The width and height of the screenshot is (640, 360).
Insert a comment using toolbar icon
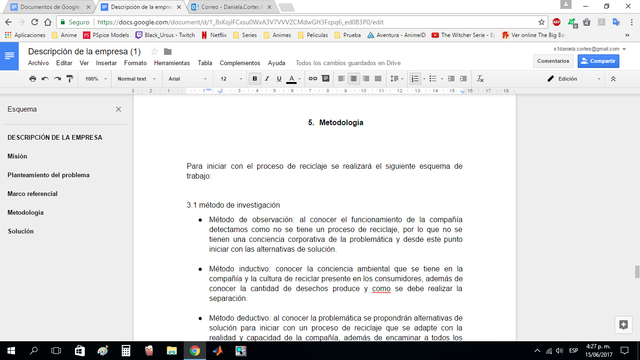(325, 79)
